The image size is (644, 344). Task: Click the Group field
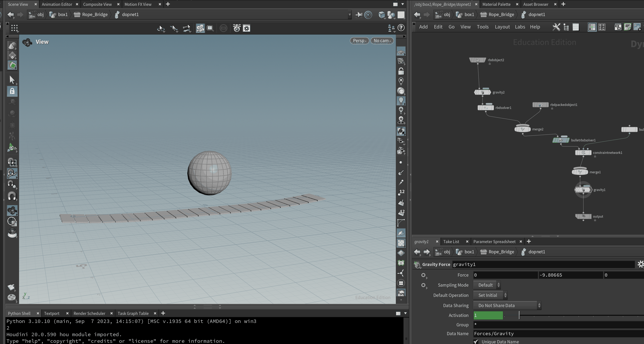point(559,325)
